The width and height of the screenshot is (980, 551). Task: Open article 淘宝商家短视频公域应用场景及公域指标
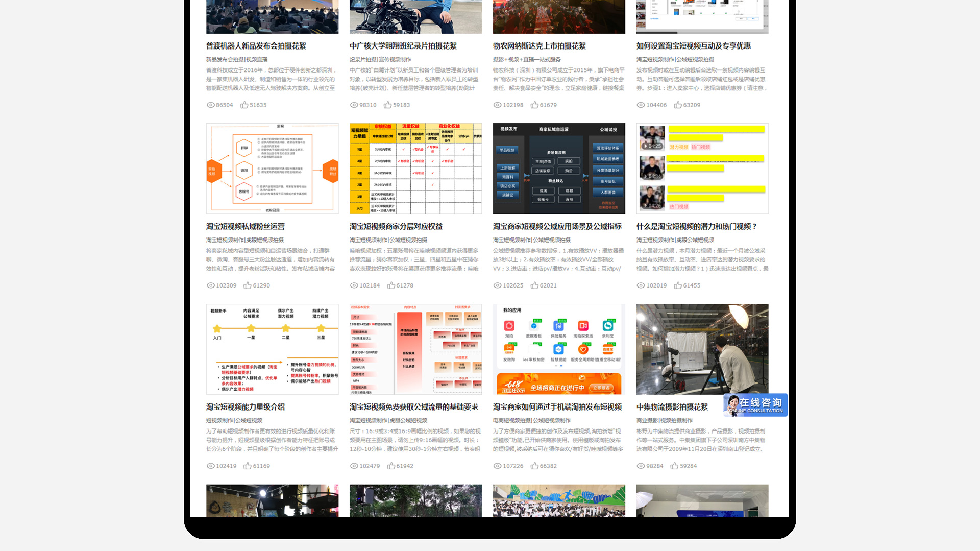tap(557, 226)
